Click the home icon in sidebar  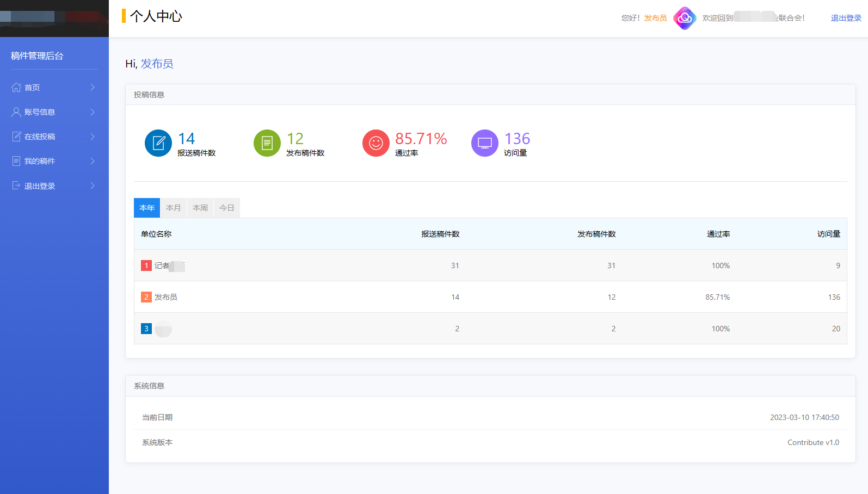click(16, 87)
